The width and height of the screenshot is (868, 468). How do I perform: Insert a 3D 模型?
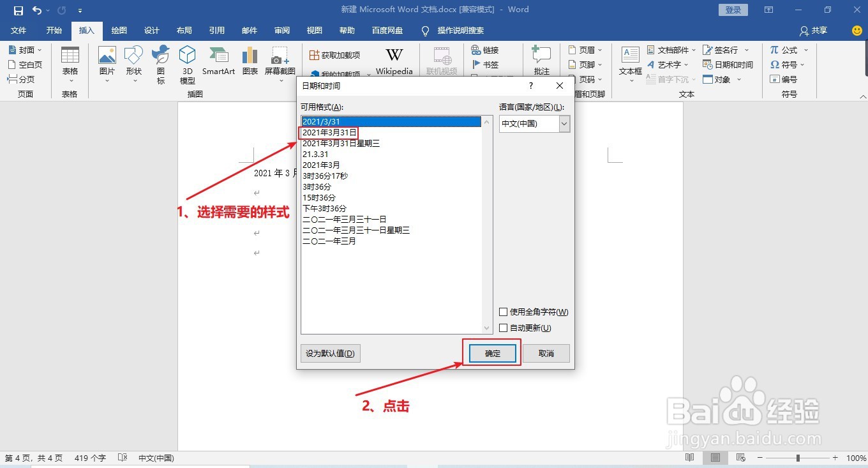coord(187,61)
